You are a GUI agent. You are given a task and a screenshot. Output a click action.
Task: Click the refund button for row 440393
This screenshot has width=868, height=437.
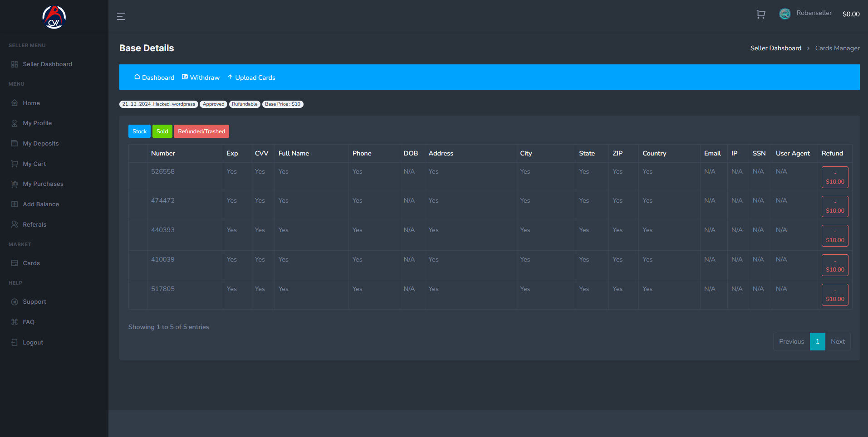(835, 236)
